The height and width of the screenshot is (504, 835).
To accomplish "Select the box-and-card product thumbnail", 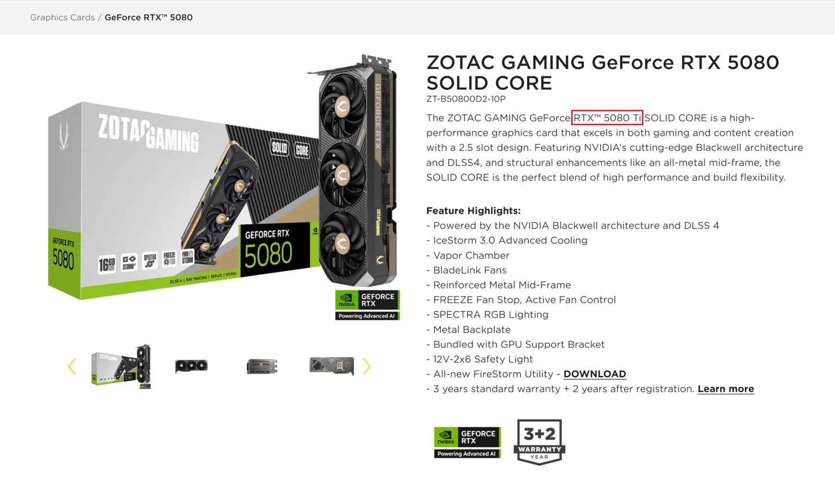I will (x=121, y=366).
